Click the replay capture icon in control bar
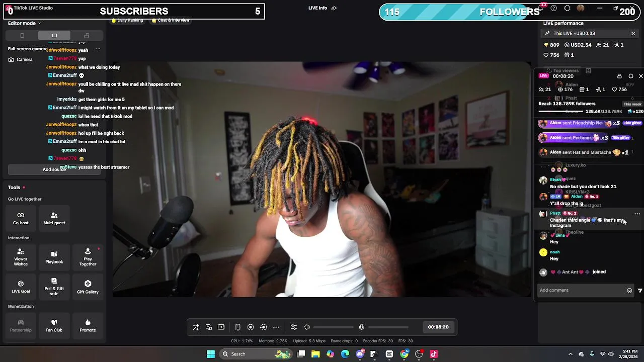Image resolution: width=644 pixels, height=362 pixels. click(x=263, y=327)
